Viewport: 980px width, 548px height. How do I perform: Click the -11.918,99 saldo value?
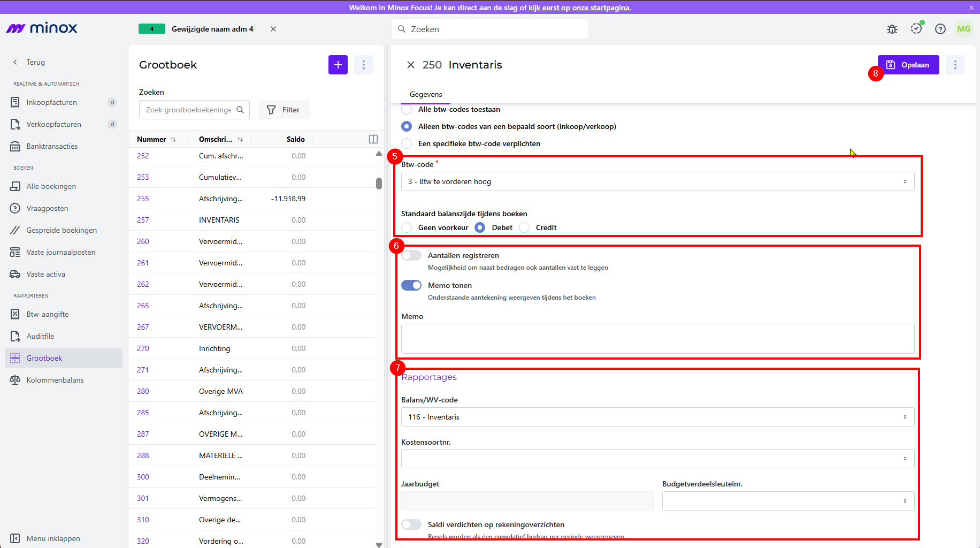pos(288,199)
